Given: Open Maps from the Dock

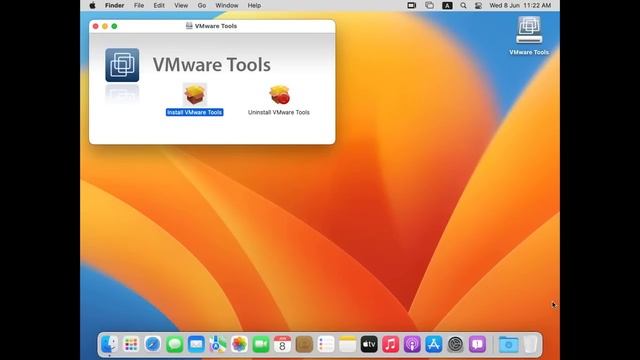Looking at the screenshot, I should pyautogui.click(x=218, y=344).
